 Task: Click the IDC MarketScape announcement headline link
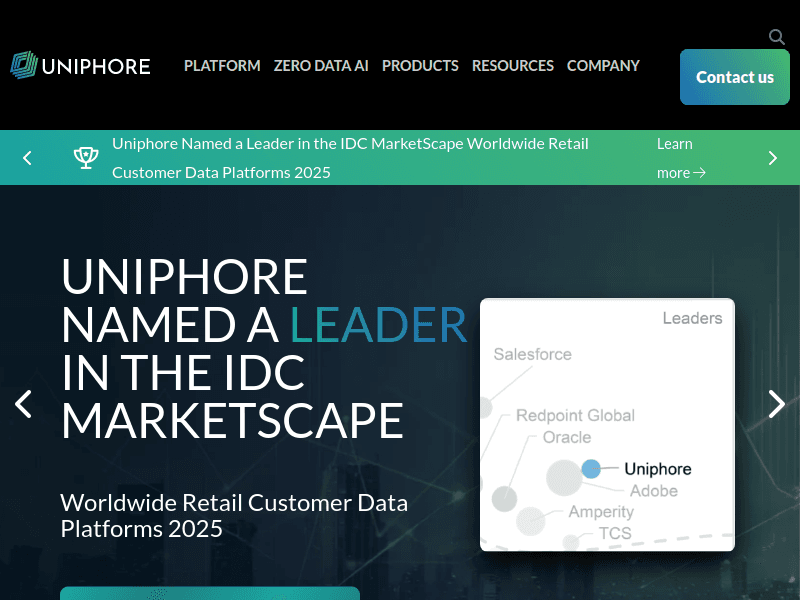pyautogui.click(x=350, y=158)
